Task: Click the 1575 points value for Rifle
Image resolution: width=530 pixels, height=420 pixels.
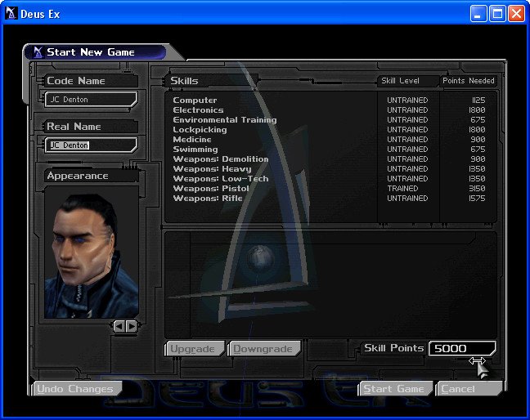Action: point(477,199)
